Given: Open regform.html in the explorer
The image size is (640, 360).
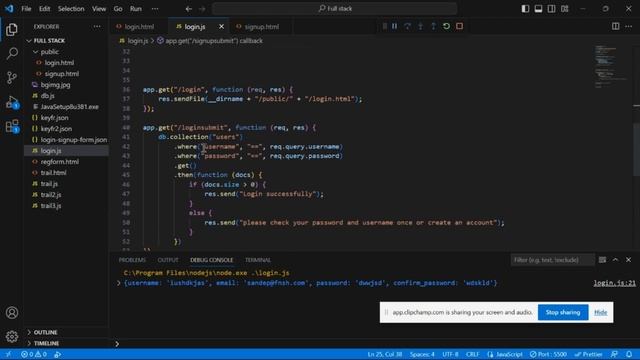Looking at the screenshot, I should click(60, 162).
